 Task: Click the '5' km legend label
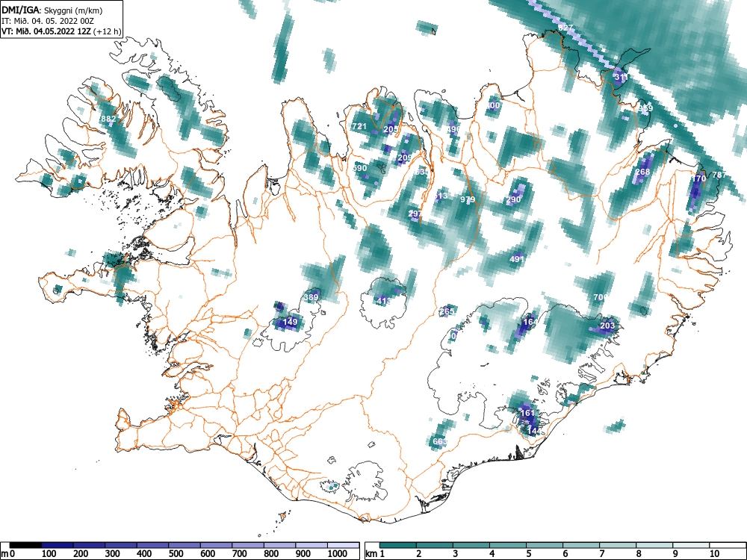(x=529, y=553)
